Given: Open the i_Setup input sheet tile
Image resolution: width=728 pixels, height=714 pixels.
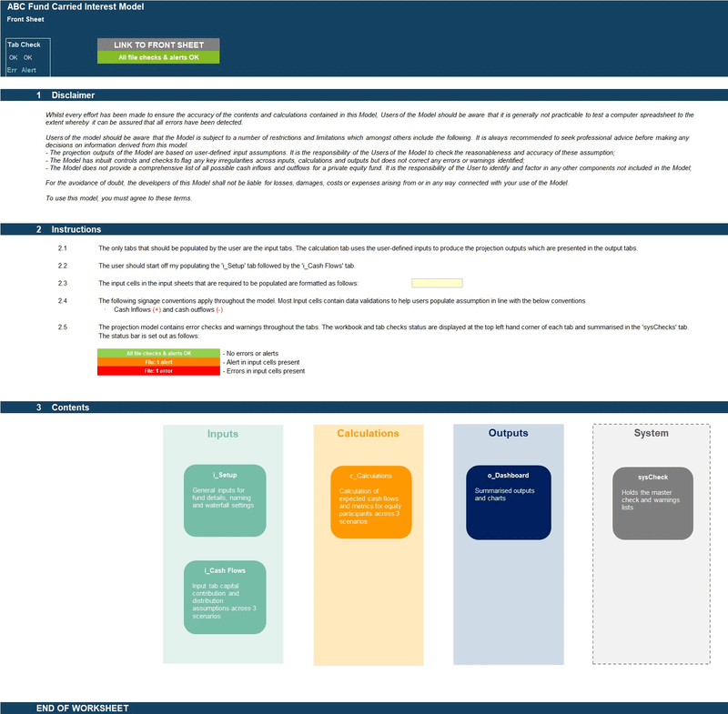Looking at the screenshot, I should (225, 500).
